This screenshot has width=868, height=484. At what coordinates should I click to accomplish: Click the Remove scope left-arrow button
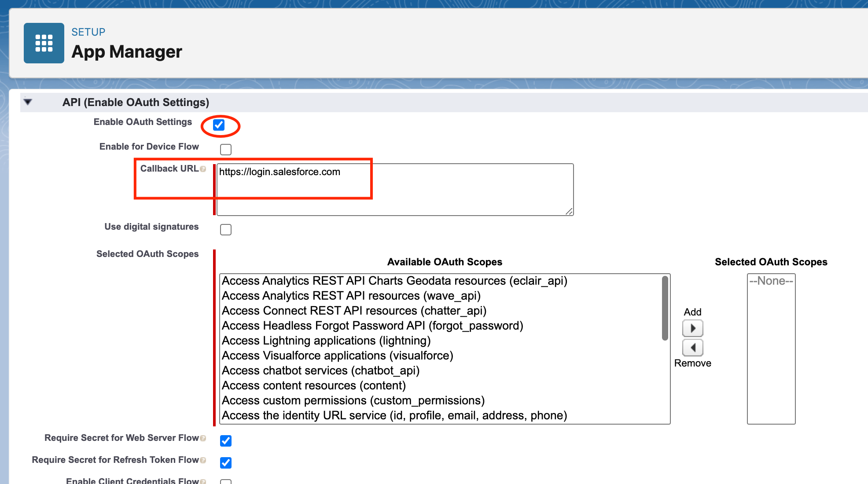(x=692, y=348)
